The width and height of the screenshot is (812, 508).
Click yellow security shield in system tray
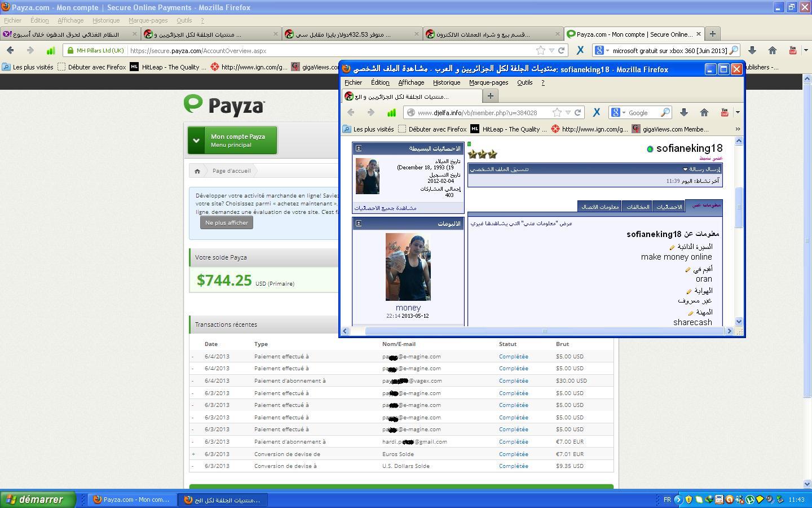(689, 500)
